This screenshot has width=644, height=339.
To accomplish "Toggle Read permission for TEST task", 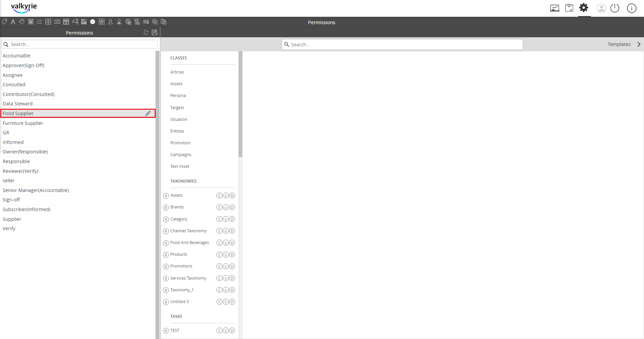I will (166, 331).
